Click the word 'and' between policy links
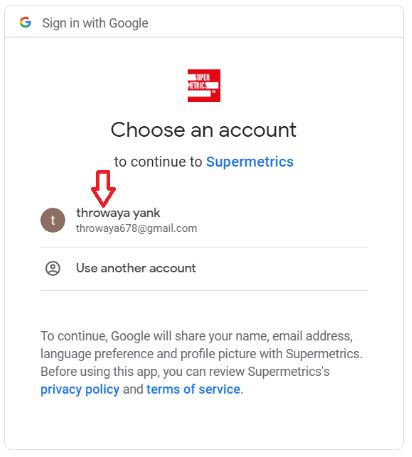This screenshot has width=412, height=457. point(133,389)
